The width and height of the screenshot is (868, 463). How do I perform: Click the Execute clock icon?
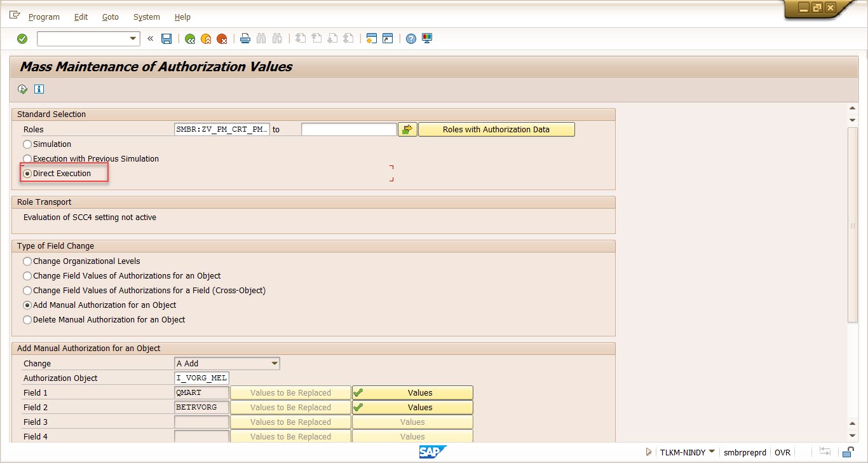[23, 89]
